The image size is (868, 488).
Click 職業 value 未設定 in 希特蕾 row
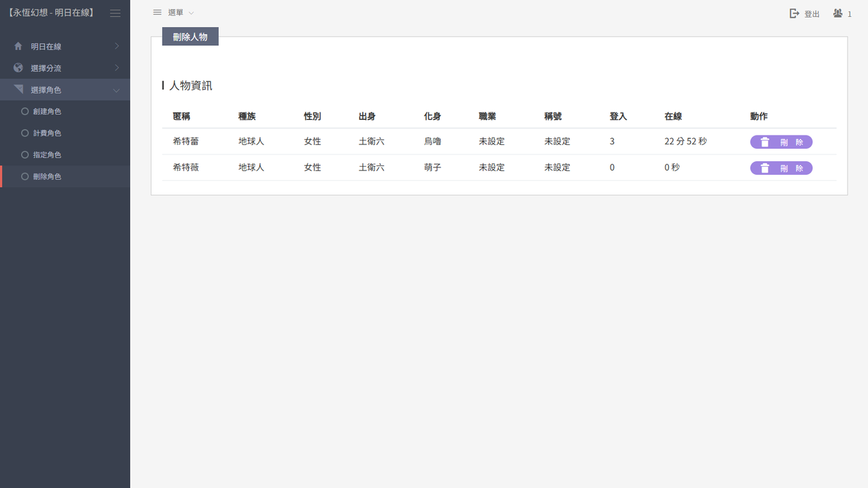pos(491,142)
